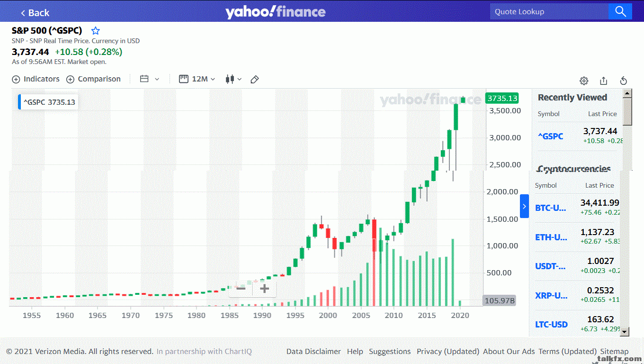This screenshot has width=644, height=364.
Task: Click the 105.97B volume label
Action: point(499,300)
